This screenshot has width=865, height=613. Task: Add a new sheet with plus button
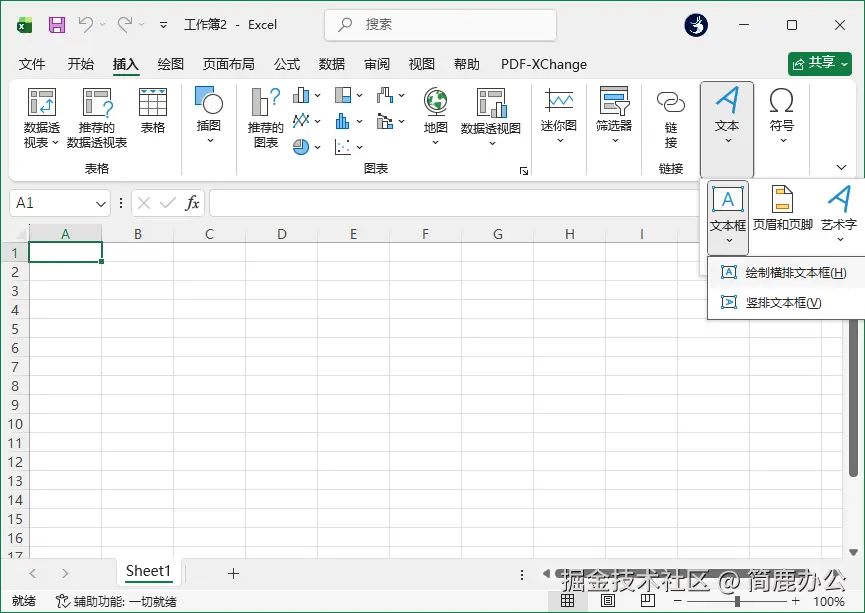pos(233,574)
